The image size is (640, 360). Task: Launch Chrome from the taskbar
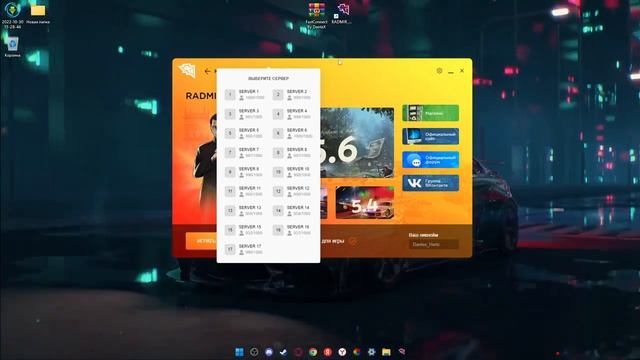[313, 352]
